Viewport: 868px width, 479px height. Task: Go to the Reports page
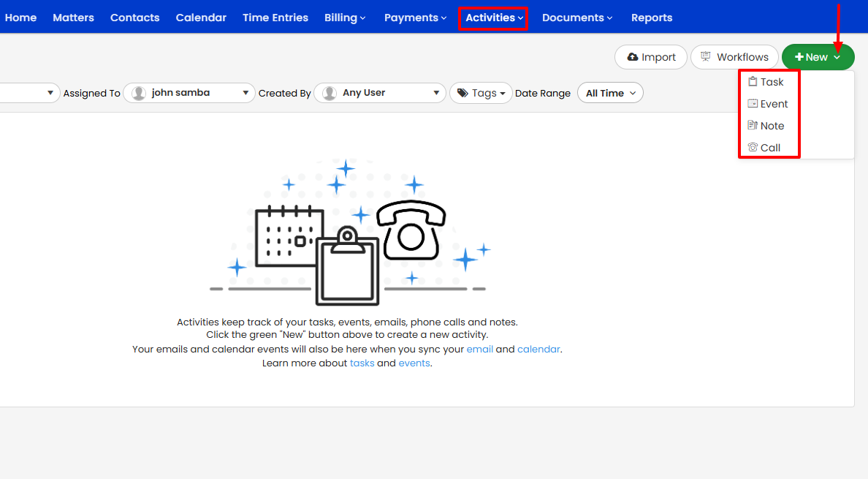coord(651,18)
